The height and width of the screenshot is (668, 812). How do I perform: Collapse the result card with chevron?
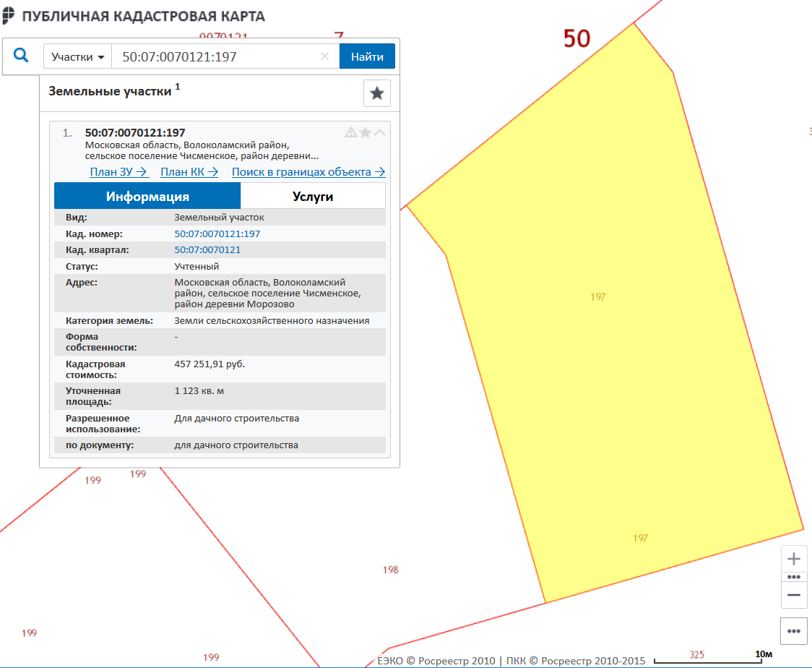(x=379, y=133)
